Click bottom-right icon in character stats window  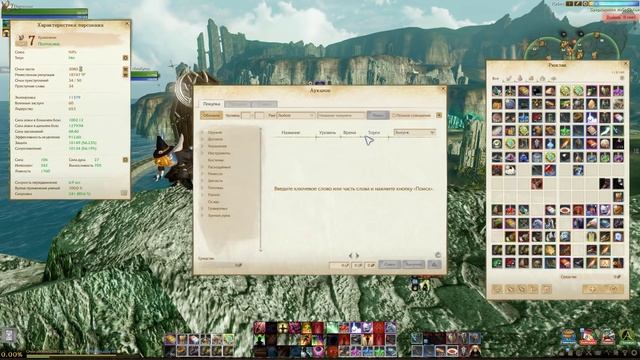(x=124, y=193)
